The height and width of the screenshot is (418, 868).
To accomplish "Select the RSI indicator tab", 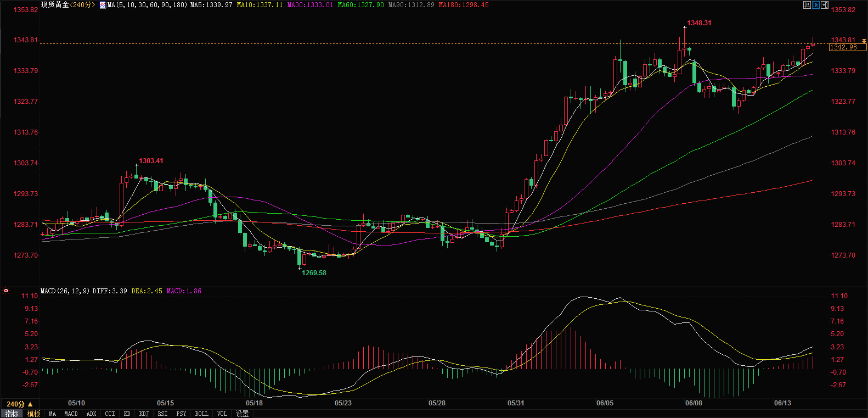I will point(163,414).
